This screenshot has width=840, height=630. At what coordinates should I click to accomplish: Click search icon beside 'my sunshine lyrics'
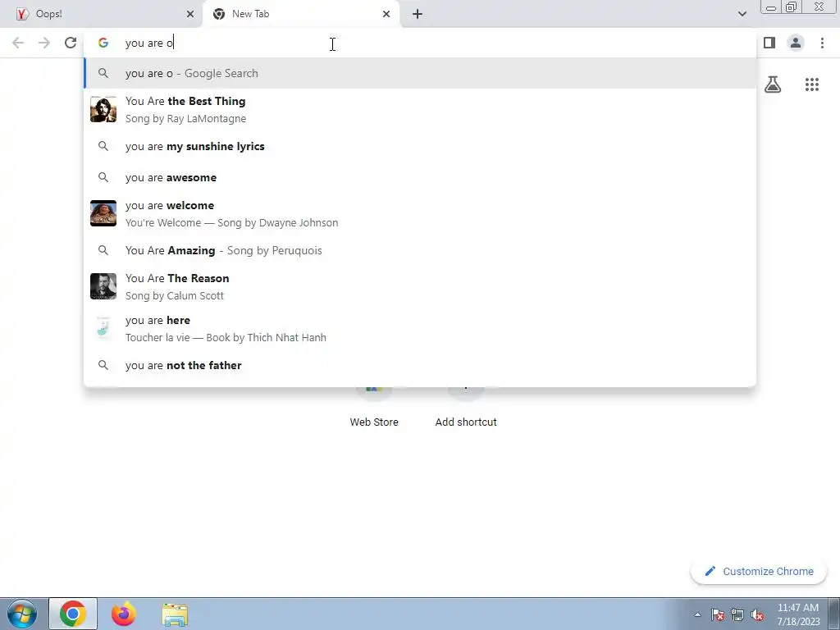point(103,146)
